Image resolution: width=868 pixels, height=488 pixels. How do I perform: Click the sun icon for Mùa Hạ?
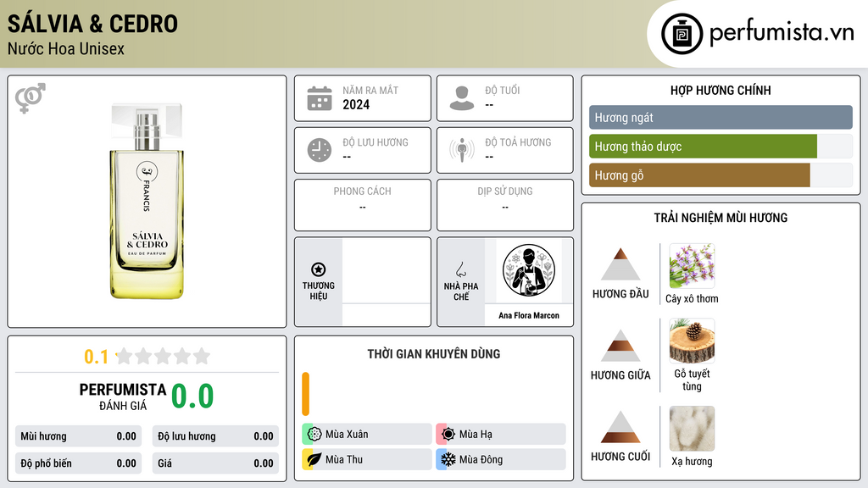[448, 435]
